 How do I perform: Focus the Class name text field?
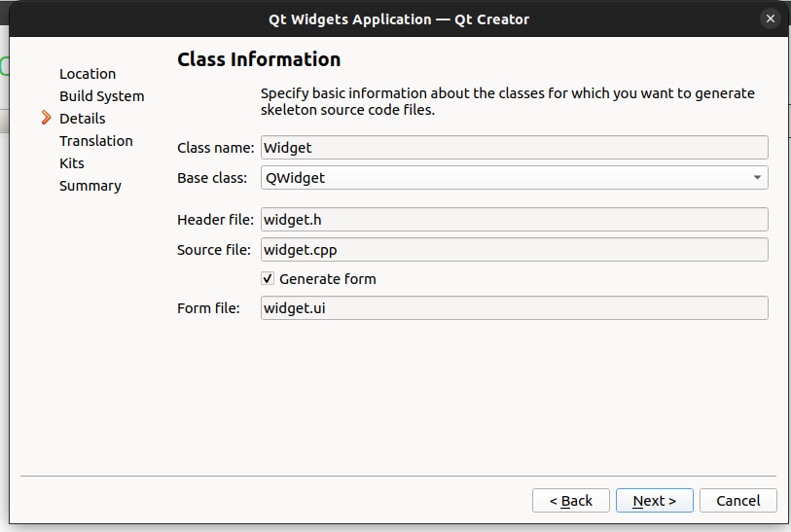(514, 148)
